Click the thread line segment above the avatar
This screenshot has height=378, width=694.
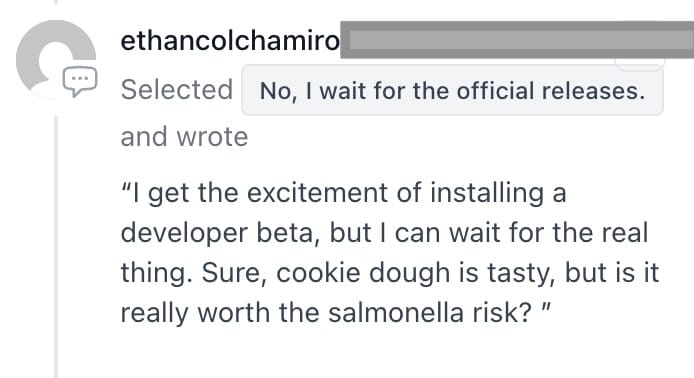(x=56, y=2)
